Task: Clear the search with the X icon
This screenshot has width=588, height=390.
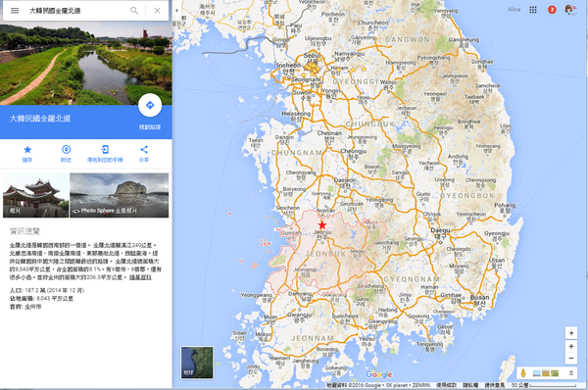Action: coord(157,11)
